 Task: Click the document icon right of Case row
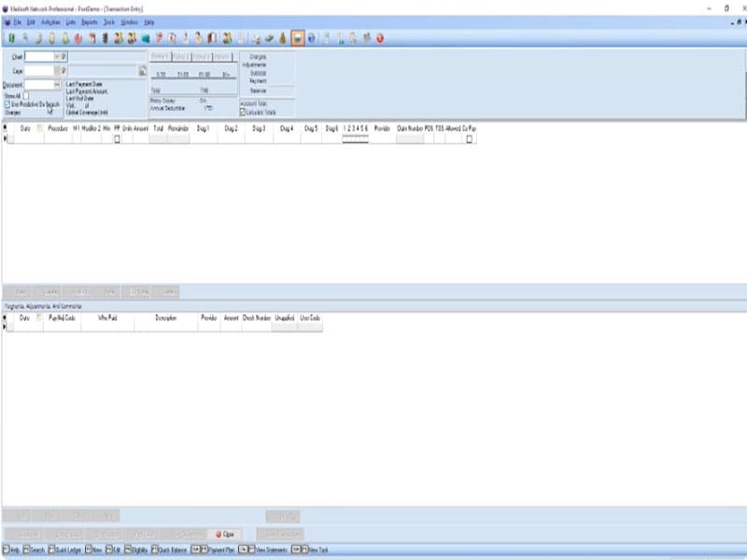(x=143, y=70)
